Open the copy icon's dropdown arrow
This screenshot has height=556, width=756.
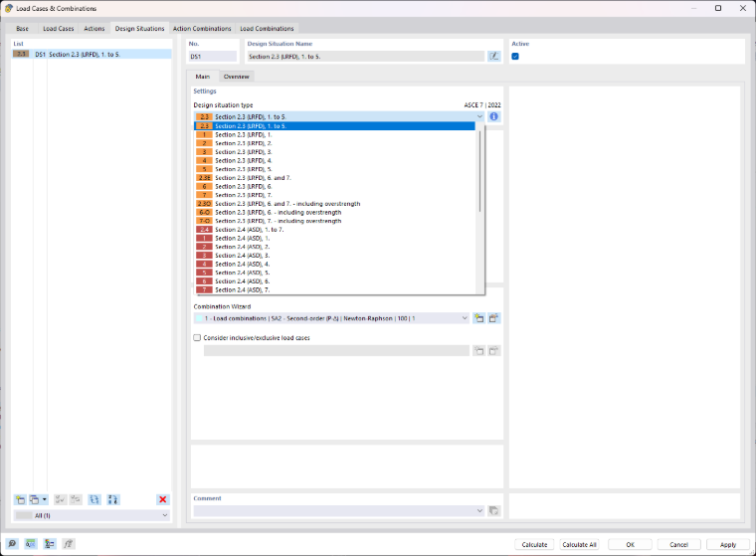45,499
